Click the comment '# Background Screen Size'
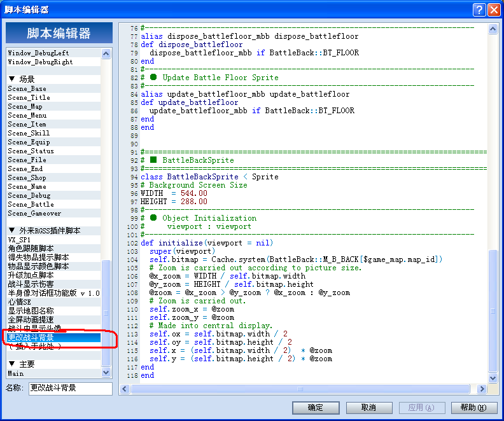This screenshot has height=421, width=504. click(194, 185)
